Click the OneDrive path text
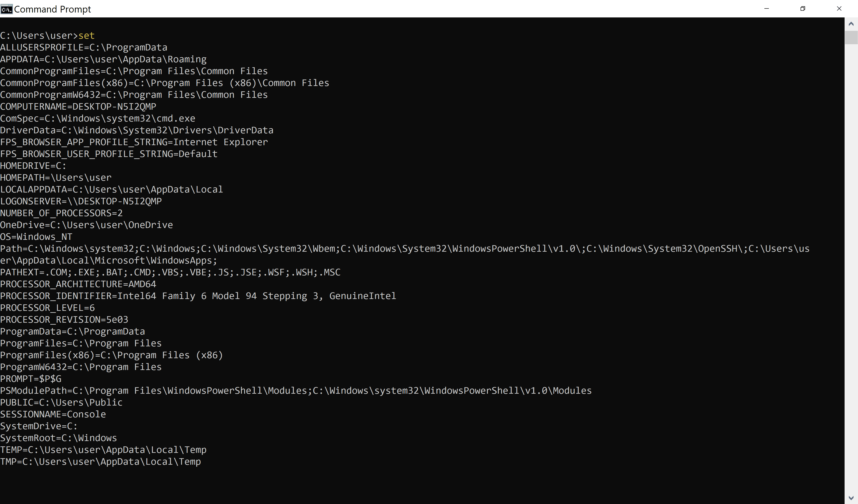Viewport: 858px width, 504px height. click(x=86, y=225)
